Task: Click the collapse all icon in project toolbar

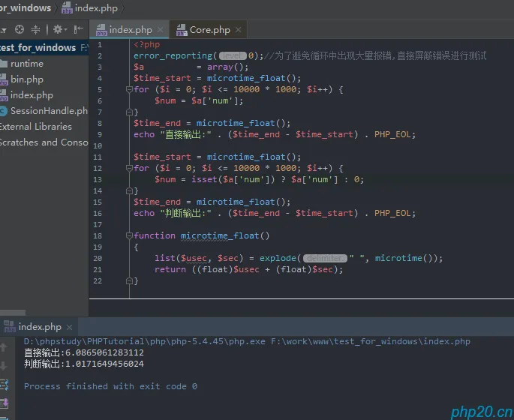Action: point(35,29)
